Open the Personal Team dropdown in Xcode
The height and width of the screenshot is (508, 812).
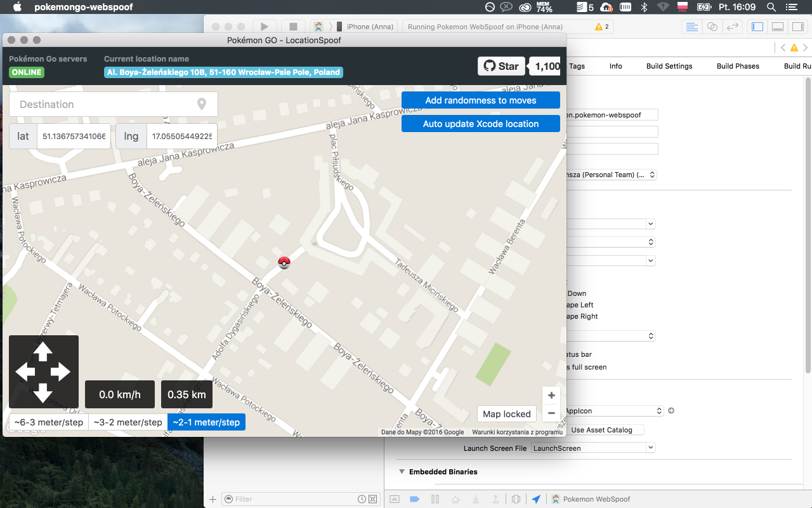point(612,175)
